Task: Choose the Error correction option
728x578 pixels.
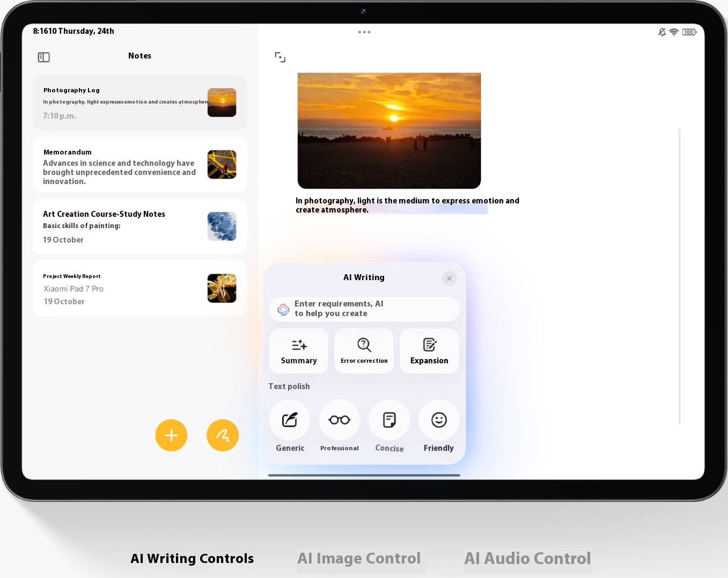Action: tap(364, 351)
